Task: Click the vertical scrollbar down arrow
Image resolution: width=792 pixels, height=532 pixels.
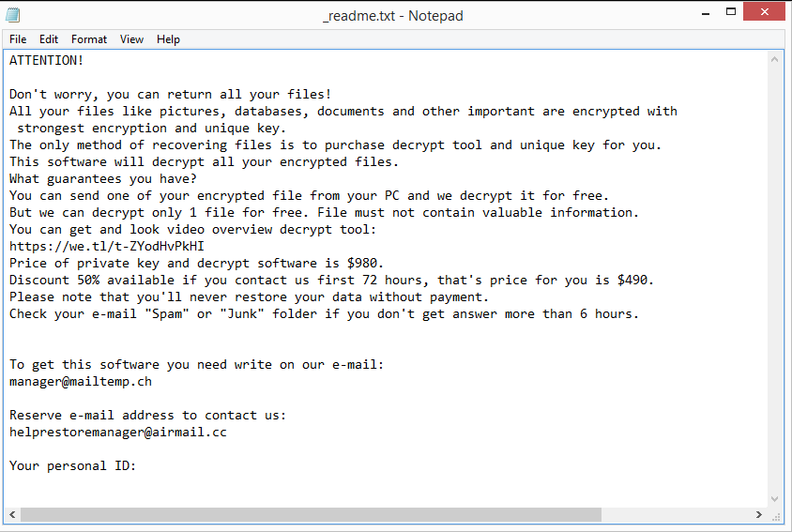Action: point(774,499)
